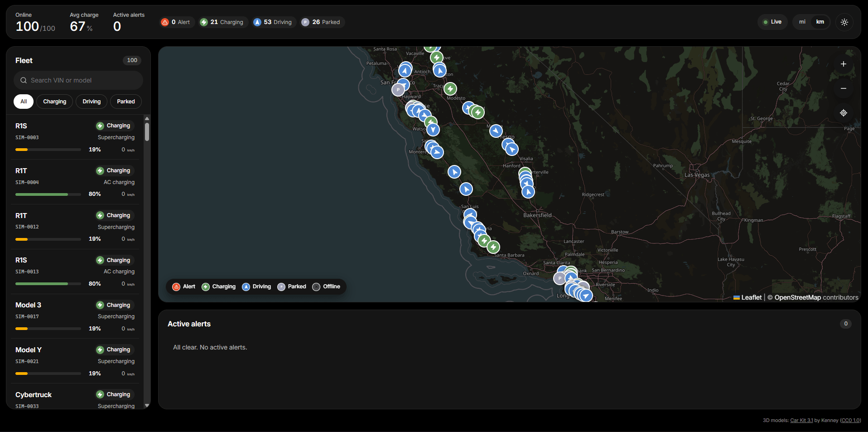Filter fleet list by Parked
Screen dimensions: 868x432
point(126,102)
